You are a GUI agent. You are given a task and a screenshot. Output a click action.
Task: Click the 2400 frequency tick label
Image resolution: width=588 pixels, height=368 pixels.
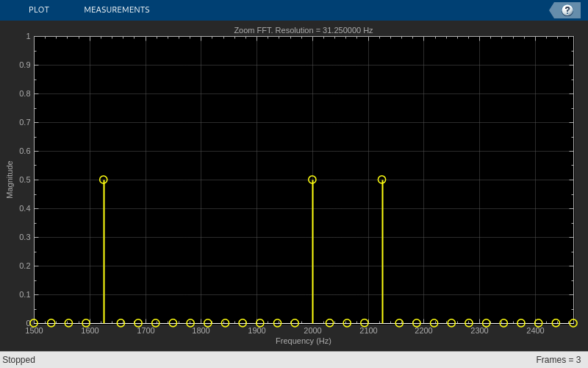coord(535,330)
